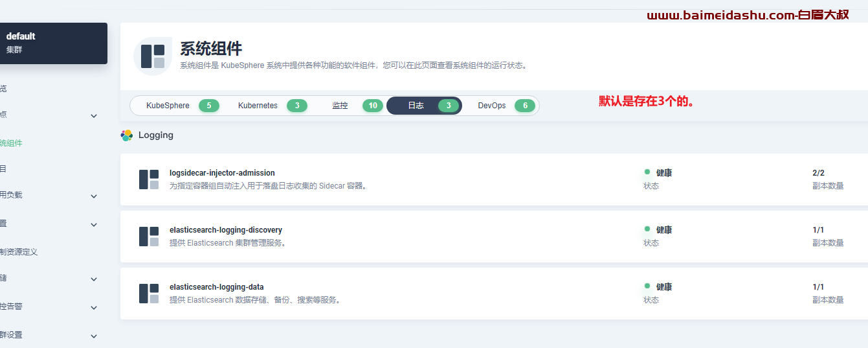The height and width of the screenshot is (348, 868).
Task: Open the elasticsearch-logging-data component
Action: point(217,287)
